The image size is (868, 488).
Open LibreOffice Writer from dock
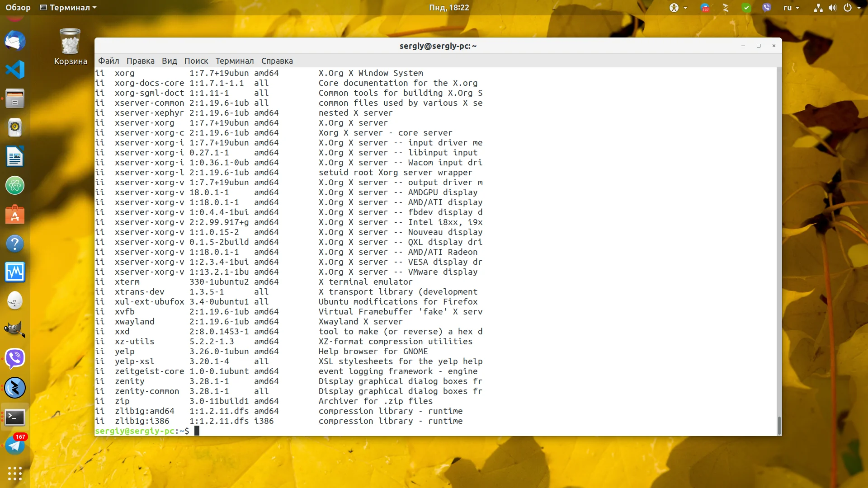click(x=15, y=157)
